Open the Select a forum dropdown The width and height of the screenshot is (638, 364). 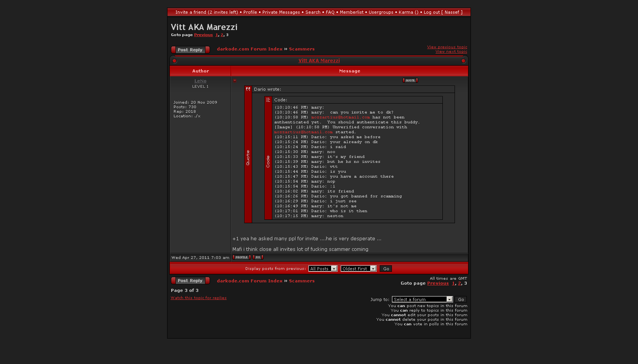click(422, 299)
